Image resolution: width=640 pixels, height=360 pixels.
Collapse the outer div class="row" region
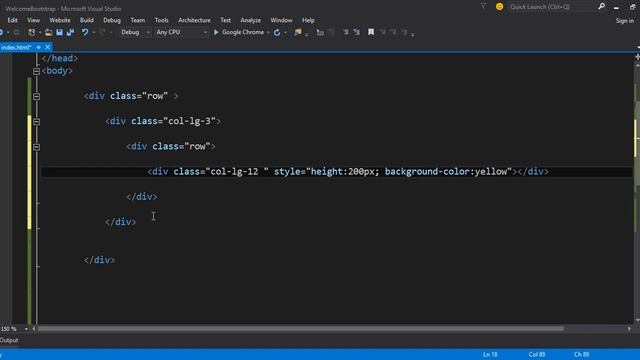pos(36,97)
